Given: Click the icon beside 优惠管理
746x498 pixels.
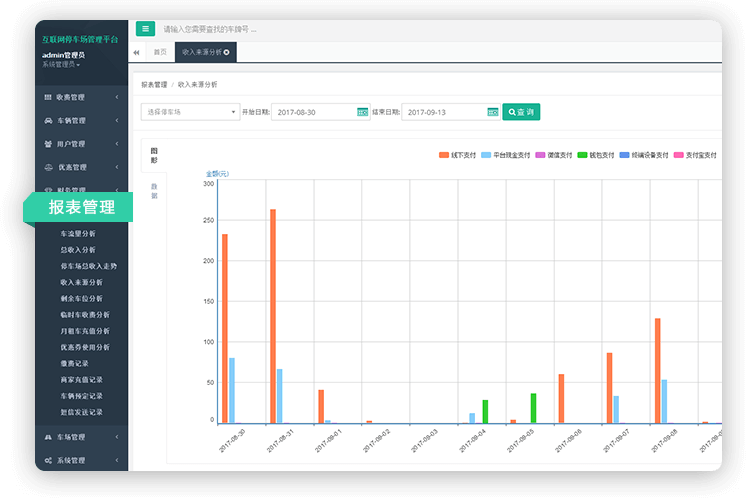Looking at the screenshot, I should (x=48, y=167).
